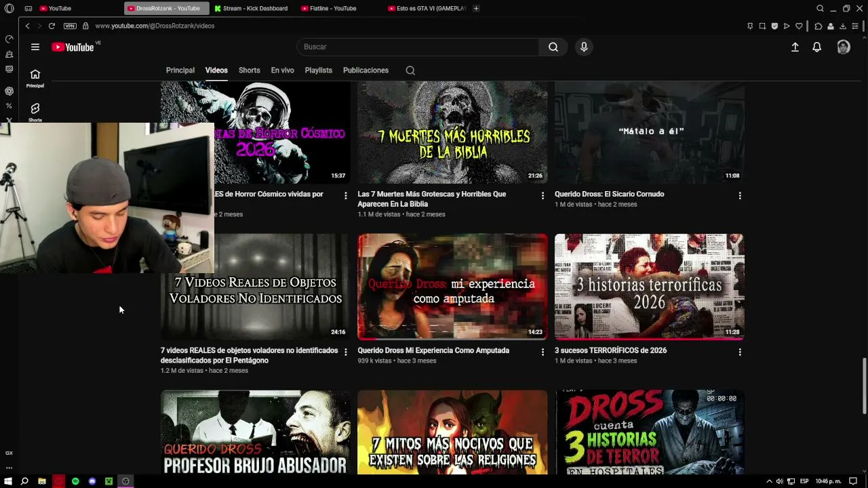
Task: Open options for Las 7 Muertes Más Grotescas video
Action: click(x=542, y=196)
